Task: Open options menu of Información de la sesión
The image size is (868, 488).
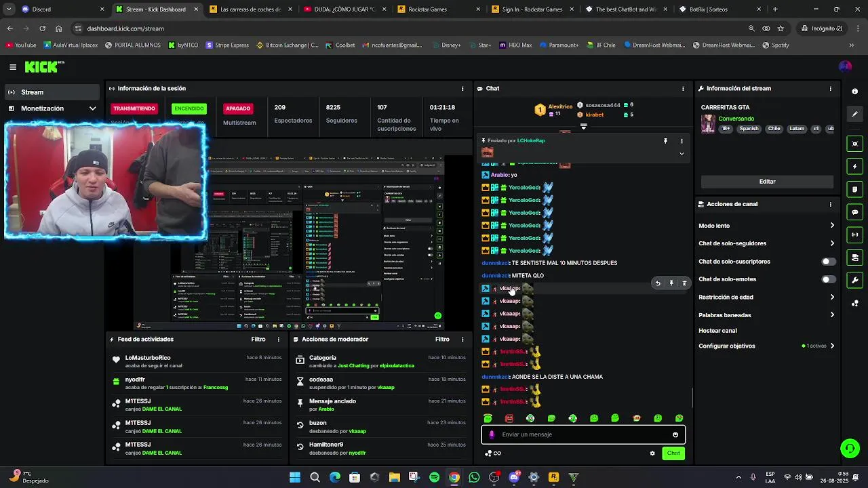Action: pos(462,89)
